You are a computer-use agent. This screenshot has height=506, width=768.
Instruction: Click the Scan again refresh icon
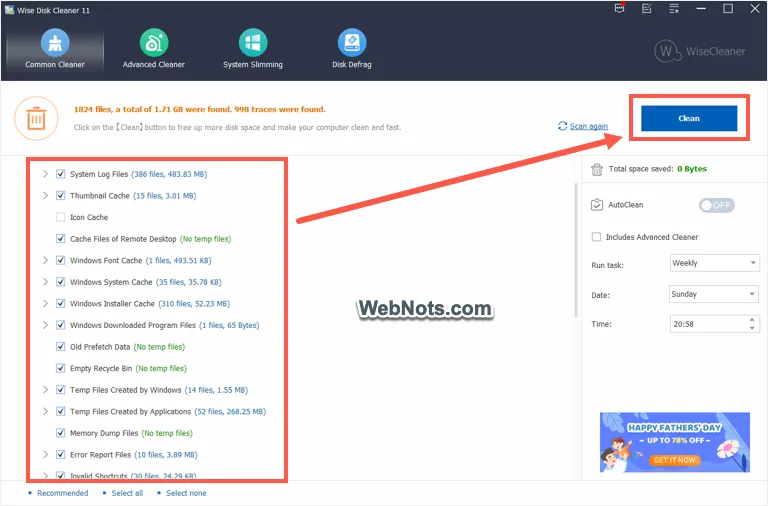click(x=562, y=126)
